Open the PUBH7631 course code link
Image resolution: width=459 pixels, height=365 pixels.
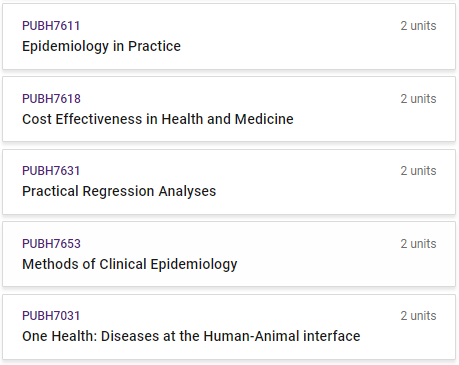(51, 171)
